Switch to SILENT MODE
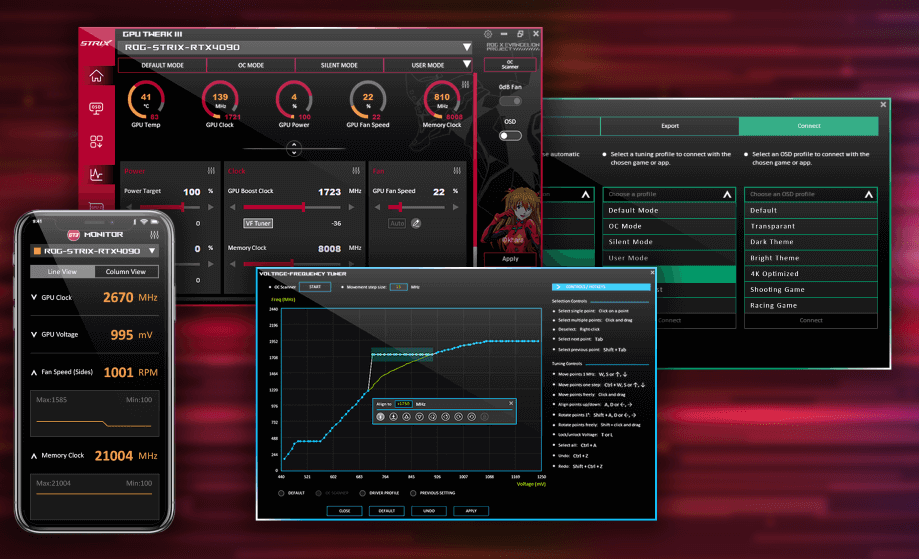Viewport: 919px width, 559px height. [339, 65]
